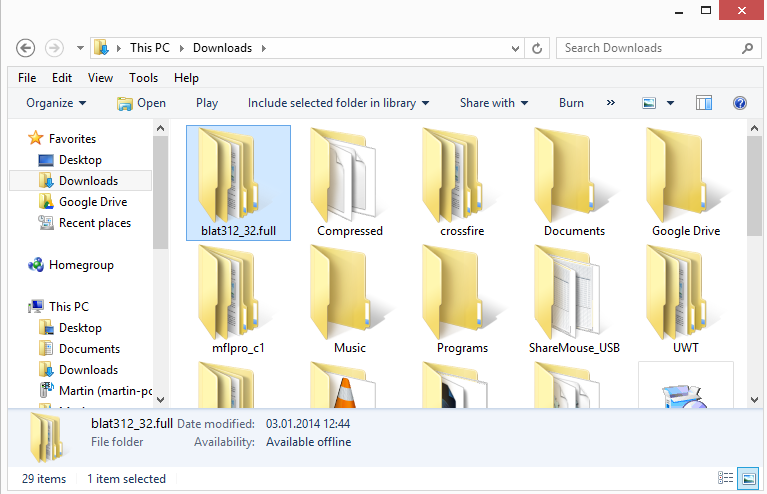Open the Help menu
The width and height of the screenshot is (767, 494).
tap(186, 78)
